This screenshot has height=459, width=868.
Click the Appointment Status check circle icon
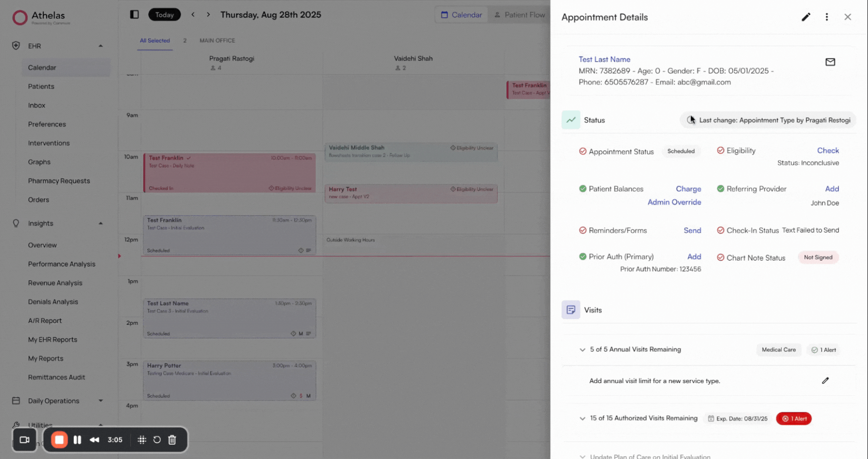pos(583,151)
